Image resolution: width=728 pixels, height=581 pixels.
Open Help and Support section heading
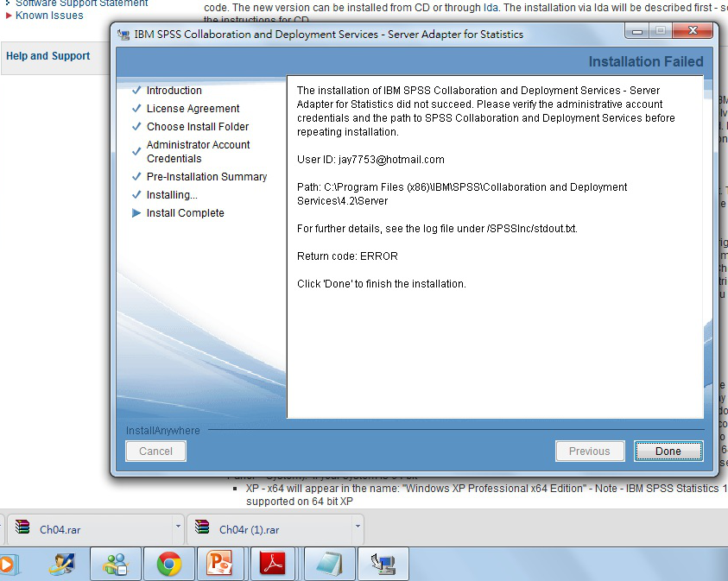click(x=47, y=56)
